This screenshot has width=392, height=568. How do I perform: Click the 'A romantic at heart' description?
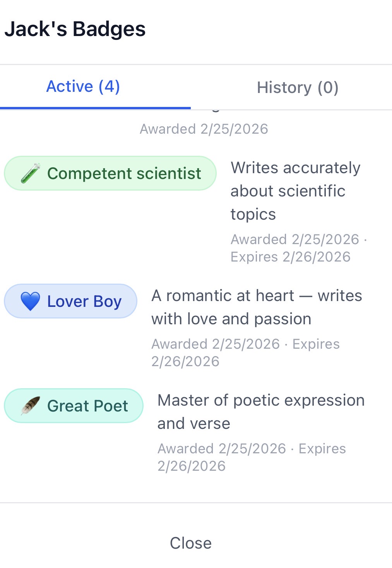point(257,307)
